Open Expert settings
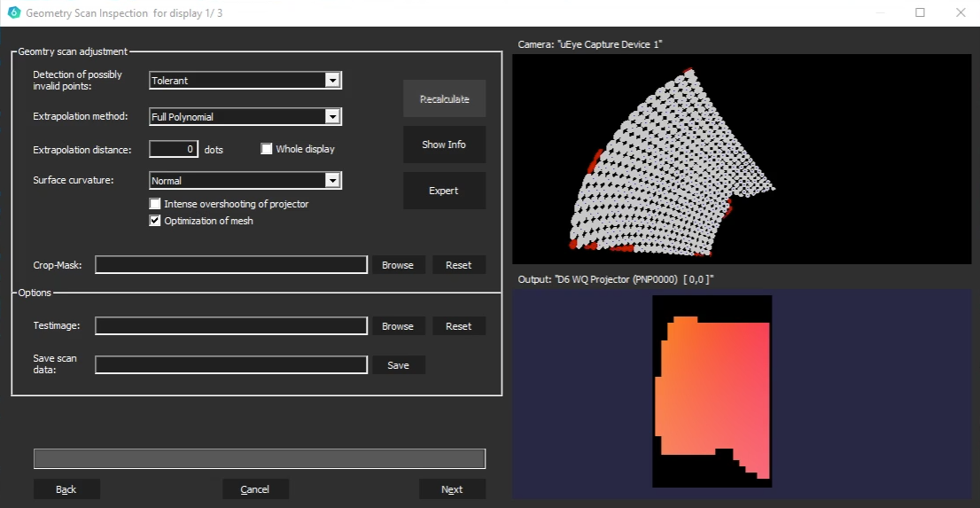Image resolution: width=980 pixels, height=508 pixels. [x=444, y=191]
